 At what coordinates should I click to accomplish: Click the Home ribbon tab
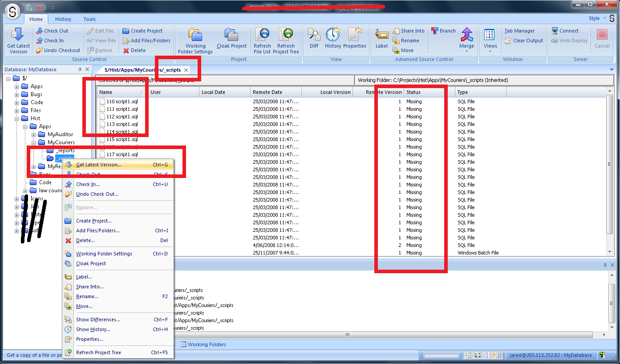tap(36, 19)
